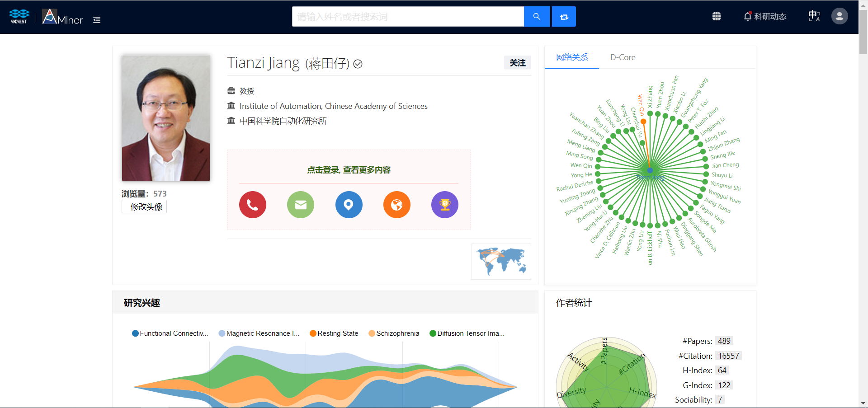This screenshot has height=408, width=868.
Task: Open the apps grid icon in top bar
Action: pyautogui.click(x=716, y=16)
